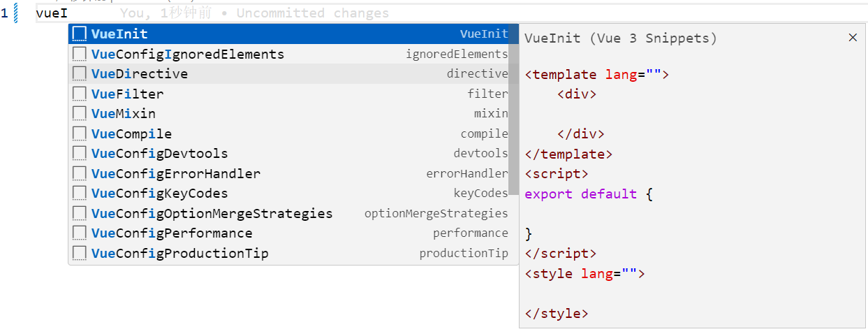Close the VueInit documentation panel

point(853,38)
